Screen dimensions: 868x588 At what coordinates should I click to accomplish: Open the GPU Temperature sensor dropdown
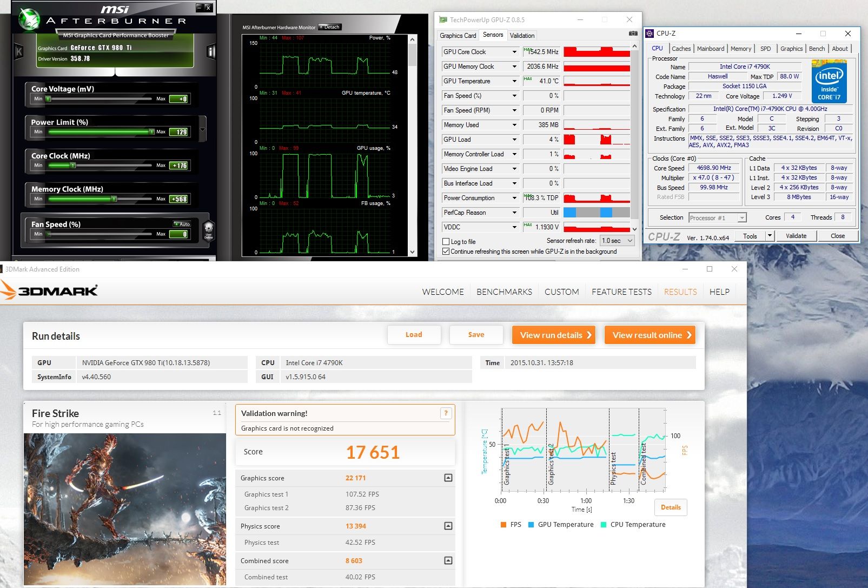pyautogui.click(x=514, y=81)
